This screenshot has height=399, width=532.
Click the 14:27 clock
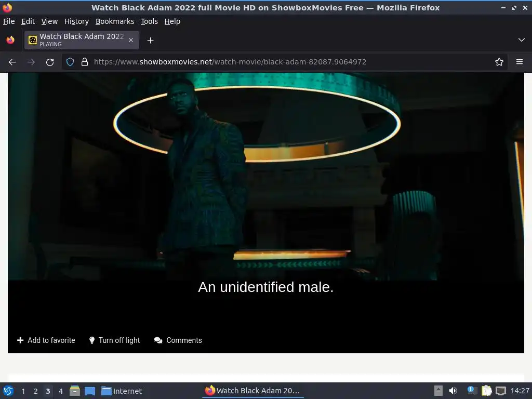point(520,391)
